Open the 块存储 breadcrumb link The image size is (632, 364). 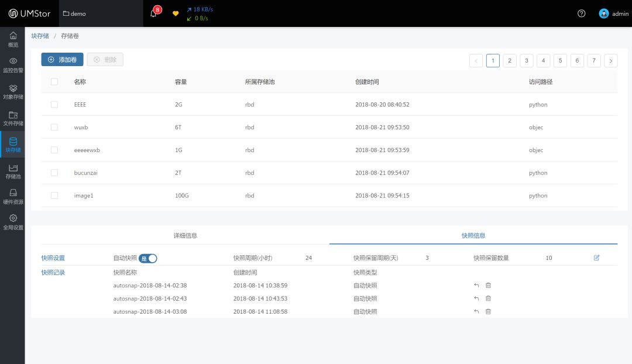tap(40, 36)
